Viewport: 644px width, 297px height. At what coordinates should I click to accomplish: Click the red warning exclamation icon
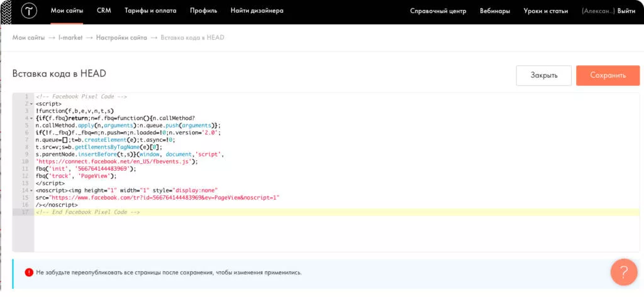point(29,273)
